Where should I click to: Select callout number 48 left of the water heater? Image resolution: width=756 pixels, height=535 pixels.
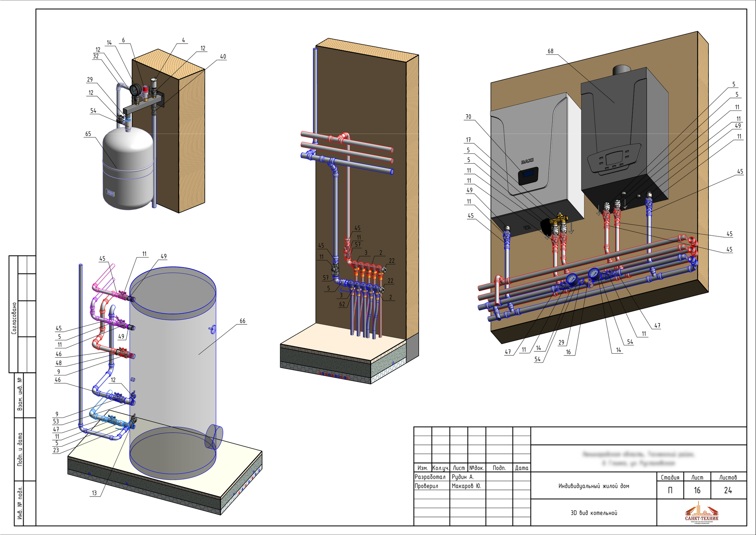coord(58,363)
